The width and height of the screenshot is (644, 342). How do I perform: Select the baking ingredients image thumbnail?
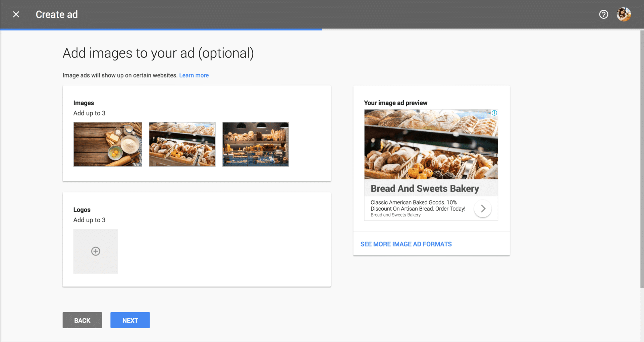108,144
